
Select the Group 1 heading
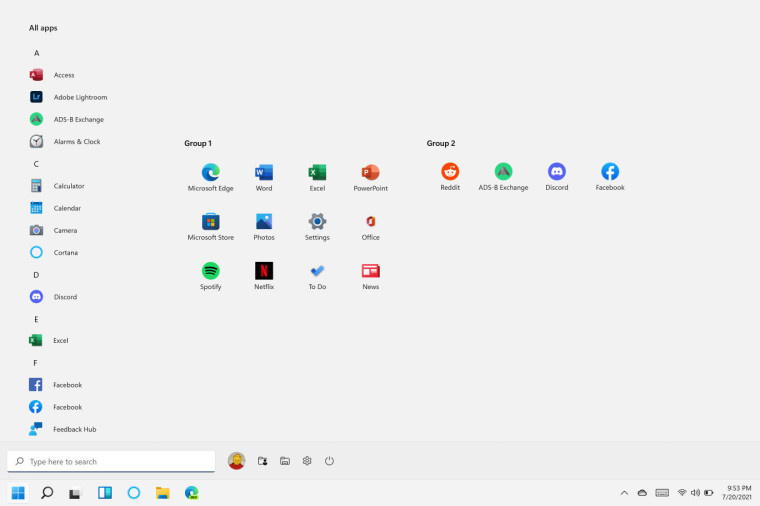tap(198, 143)
